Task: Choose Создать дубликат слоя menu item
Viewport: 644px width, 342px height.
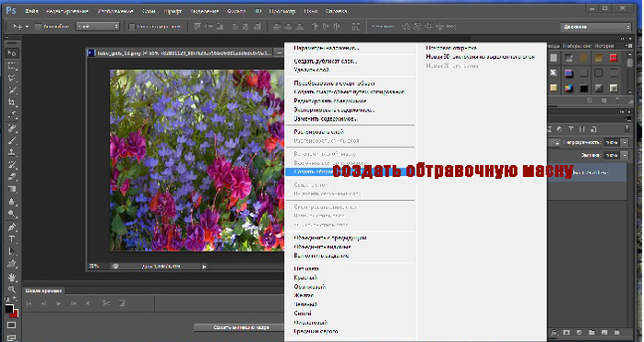Action: (x=326, y=61)
